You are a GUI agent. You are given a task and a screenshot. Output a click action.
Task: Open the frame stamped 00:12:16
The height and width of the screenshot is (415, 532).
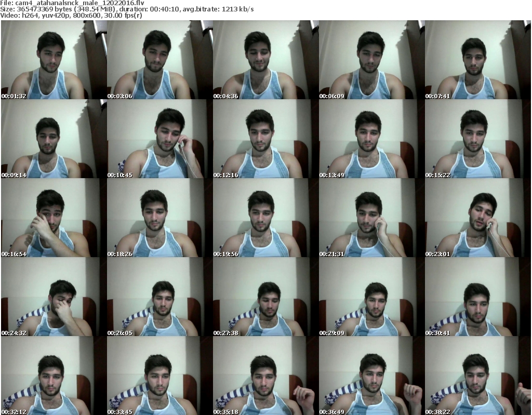point(266,139)
